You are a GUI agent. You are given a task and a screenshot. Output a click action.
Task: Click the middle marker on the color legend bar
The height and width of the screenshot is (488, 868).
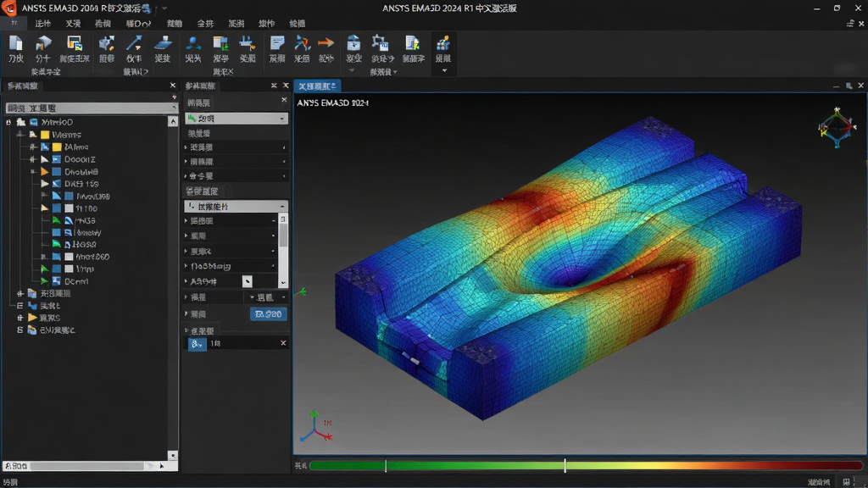[565, 466]
